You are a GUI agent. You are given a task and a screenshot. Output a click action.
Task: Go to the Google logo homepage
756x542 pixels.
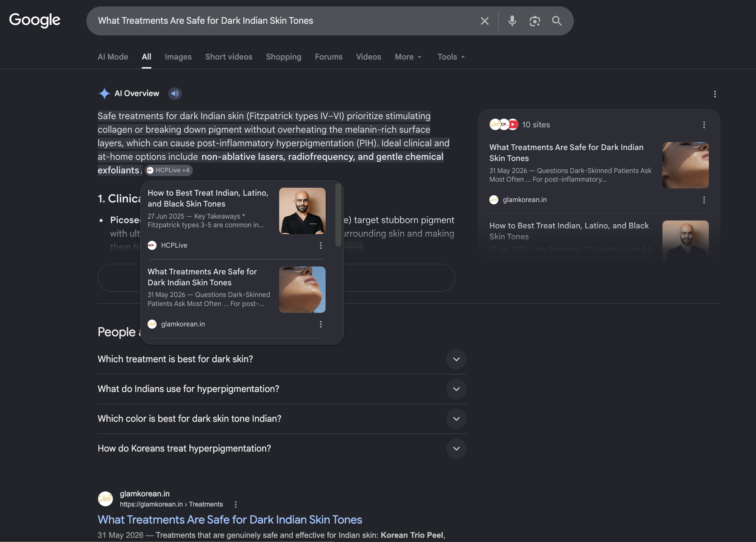coord(35,20)
